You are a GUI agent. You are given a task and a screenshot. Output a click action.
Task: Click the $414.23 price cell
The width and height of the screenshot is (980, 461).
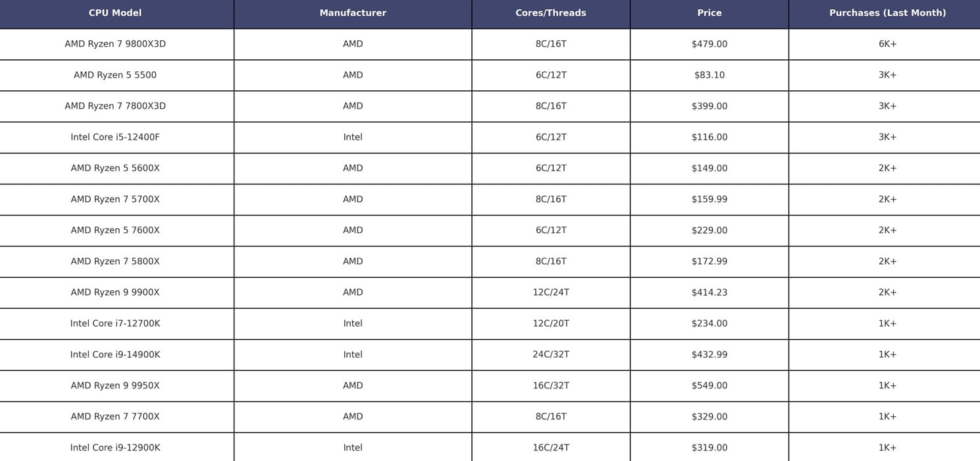click(709, 293)
